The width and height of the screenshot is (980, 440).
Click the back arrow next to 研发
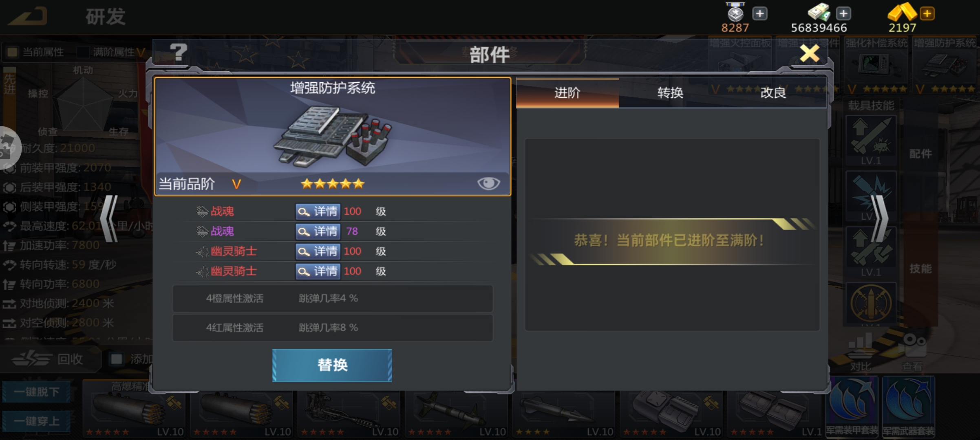click(28, 17)
